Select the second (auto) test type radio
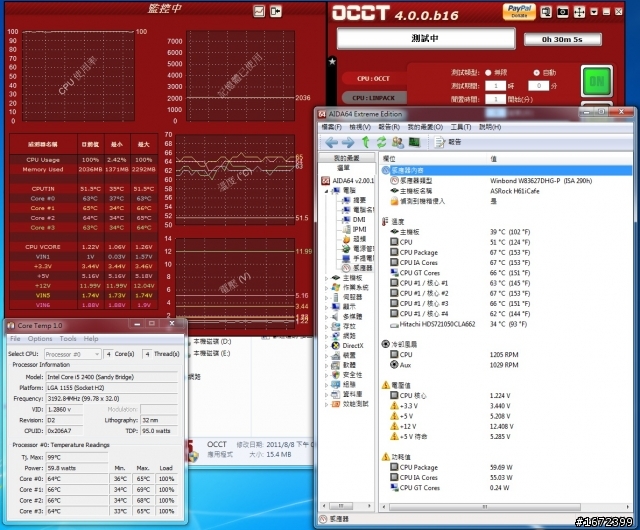Image resolution: width=640 pixels, height=530 pixels. pos(537,73)
